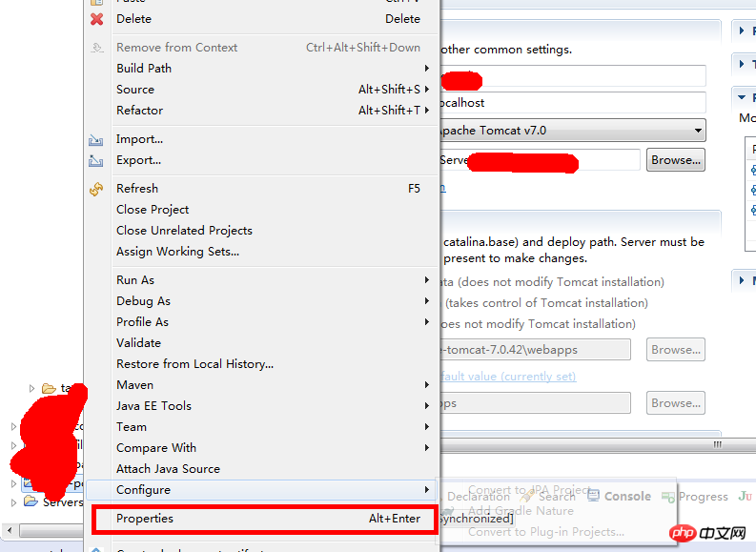Click the Console tab monitor icon
This screenshot has height=552, width=756.
tap(594, 495)
